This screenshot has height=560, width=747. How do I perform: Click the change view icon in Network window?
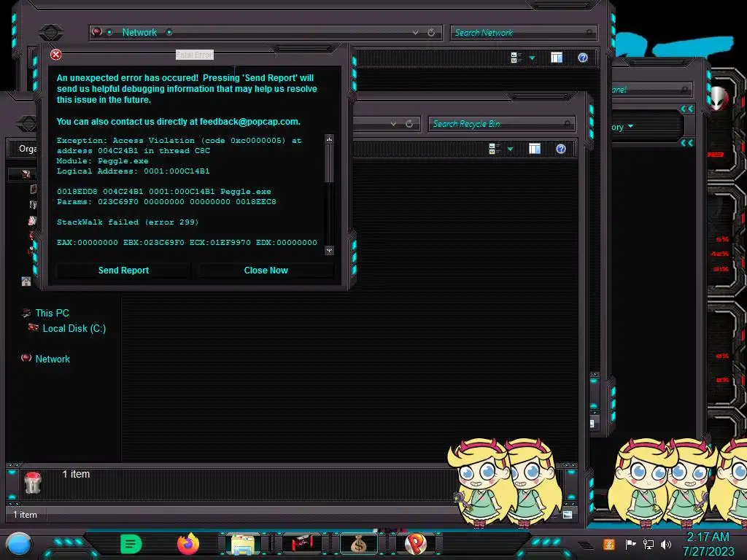(x=516, y=58)
